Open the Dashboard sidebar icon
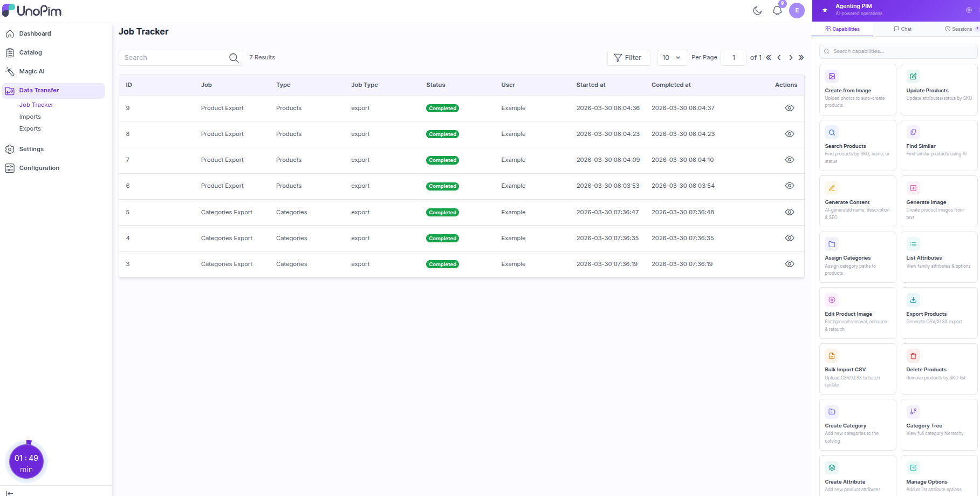Screen dimensions: 980x496 click(10, 33)
